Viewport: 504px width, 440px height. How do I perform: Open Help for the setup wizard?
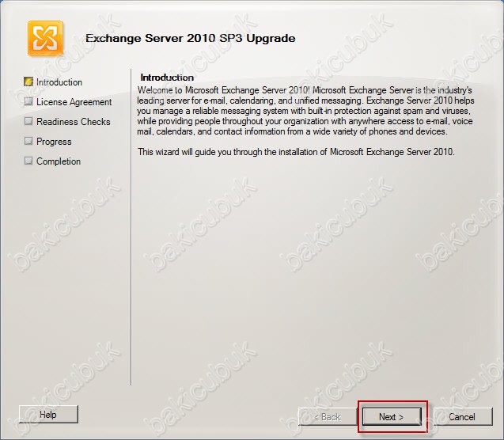pos(48,415)
